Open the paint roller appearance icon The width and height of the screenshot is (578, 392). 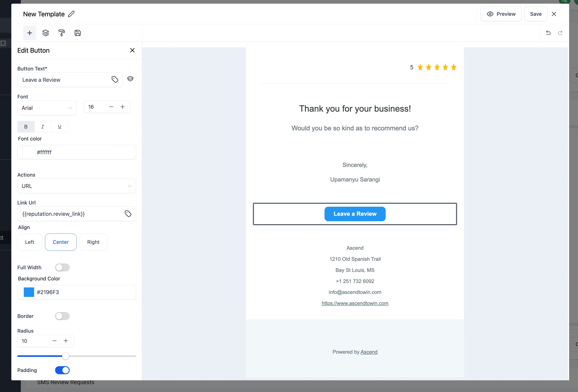62,33
